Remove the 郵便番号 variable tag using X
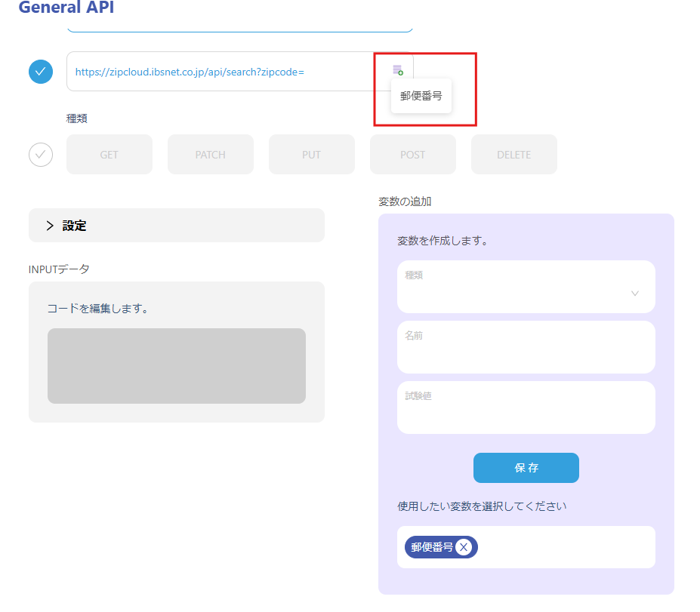The image size is (700, 612). [464, 547]
